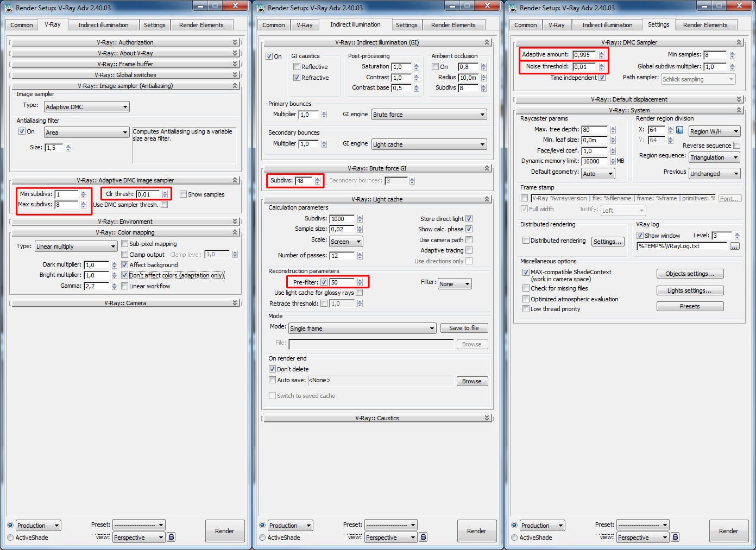The image size is (756, 550).
Task: Switch to Settings tab in middle window
Action: (406, 25)
